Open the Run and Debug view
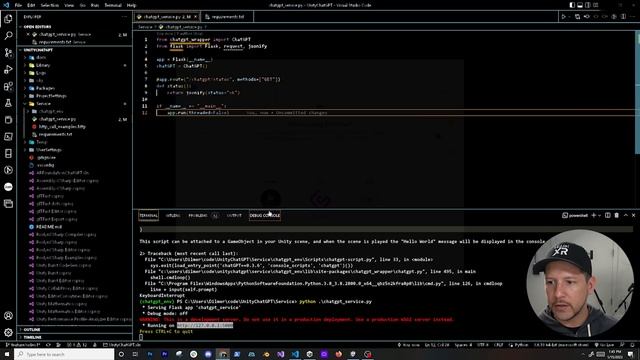This screenshot has width=640, height=360. (8, 69)
